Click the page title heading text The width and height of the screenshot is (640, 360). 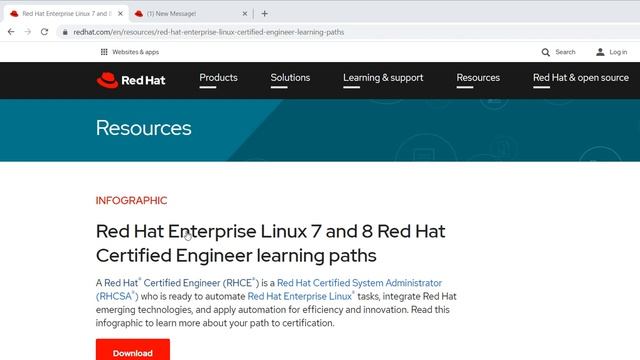tap(270, 243)
